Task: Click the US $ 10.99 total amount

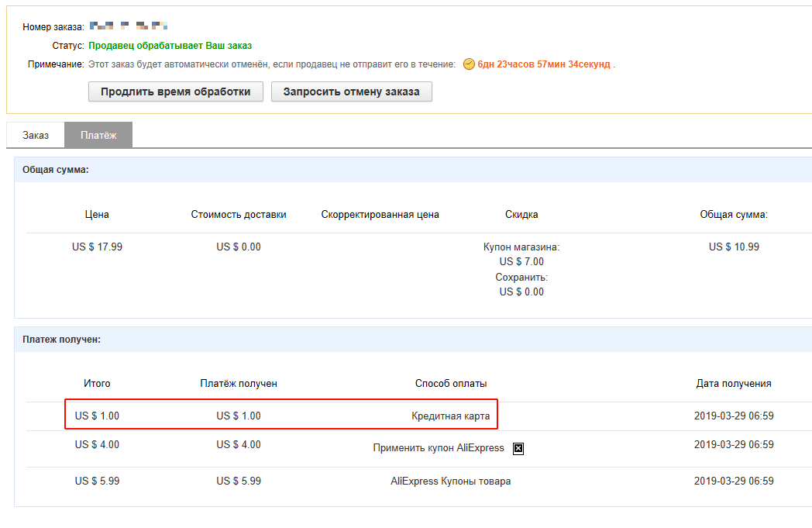Action: point(734,247)
